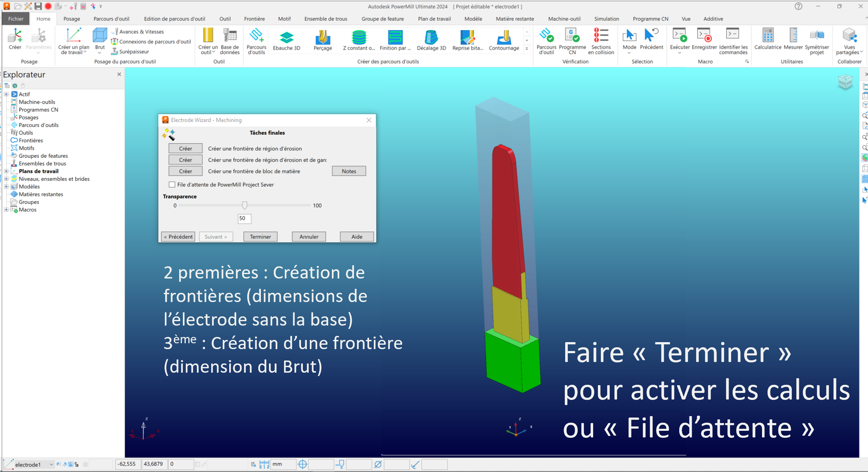Click the transparency value field showing 50
The image size is (868, 472).
pyautogui.click(x=244, y=218)
